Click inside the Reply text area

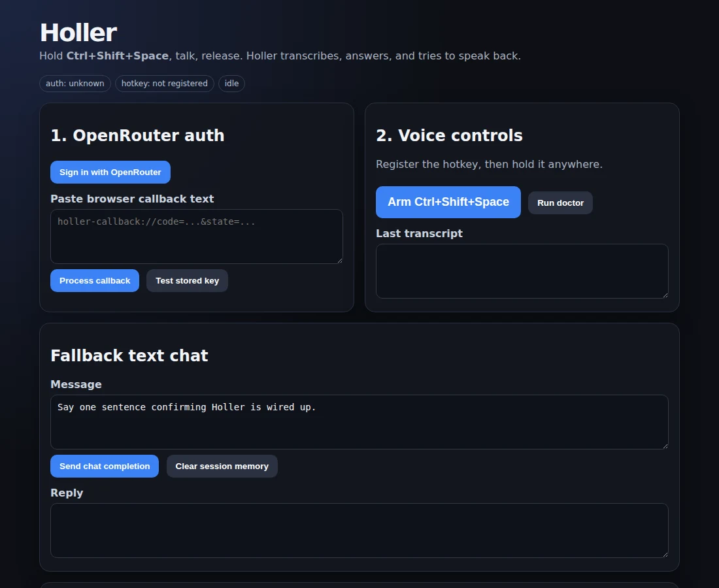pos(359,531)
